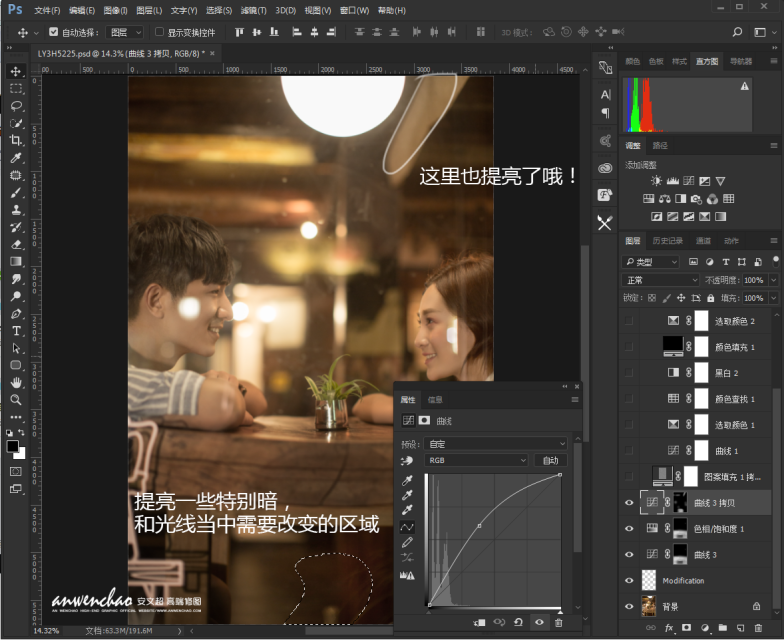Hide the 背景 layer
784x640 pixels.
pyautogui.click(x=629, y=606)
